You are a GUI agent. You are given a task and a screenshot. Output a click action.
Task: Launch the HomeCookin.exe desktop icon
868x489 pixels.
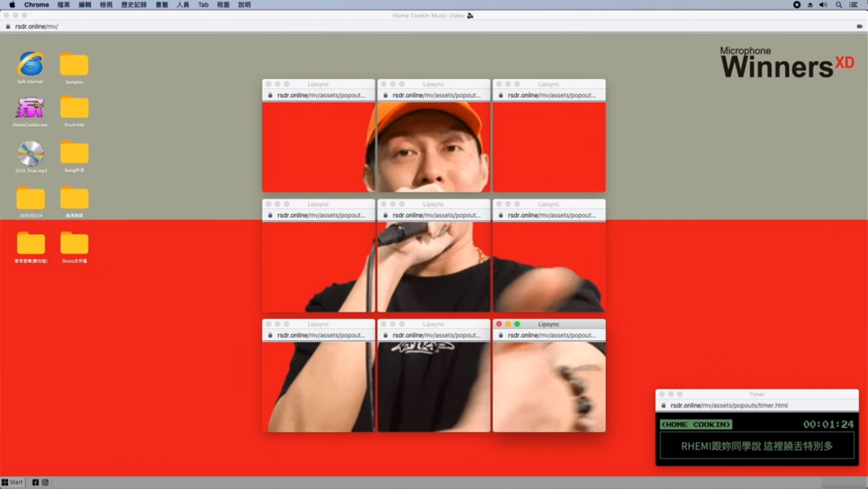31,108
